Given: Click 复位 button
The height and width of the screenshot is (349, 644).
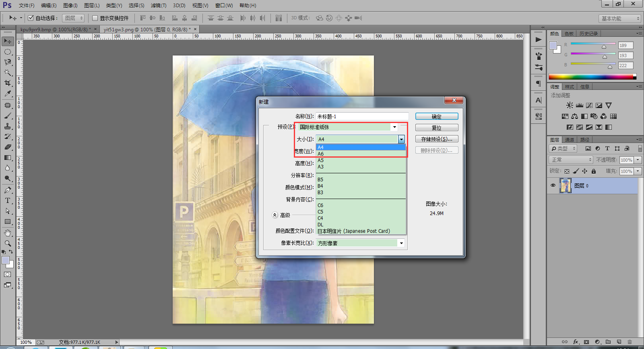Looking at the screenshot, I should pos(437,127).
